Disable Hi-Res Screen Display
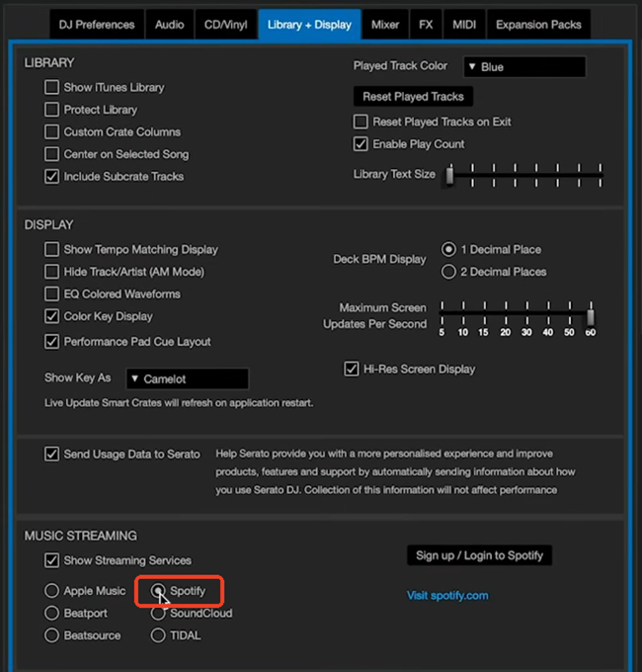The height and width of the screenshot is (672, 642). point(351,369)
